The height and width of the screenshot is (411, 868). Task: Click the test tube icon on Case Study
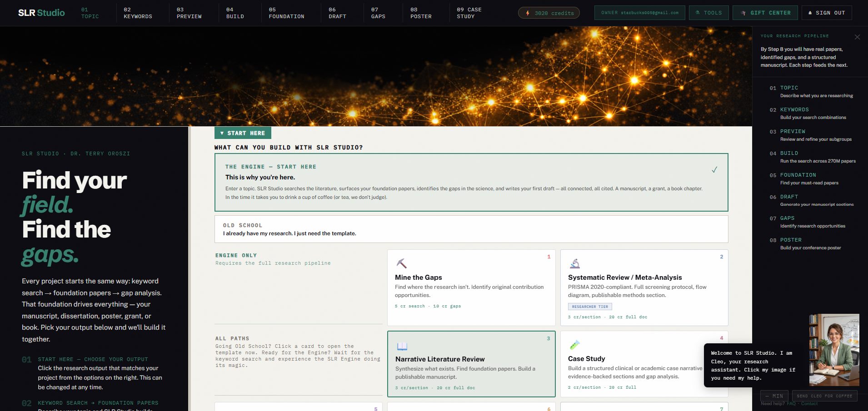tap(574, 345)
